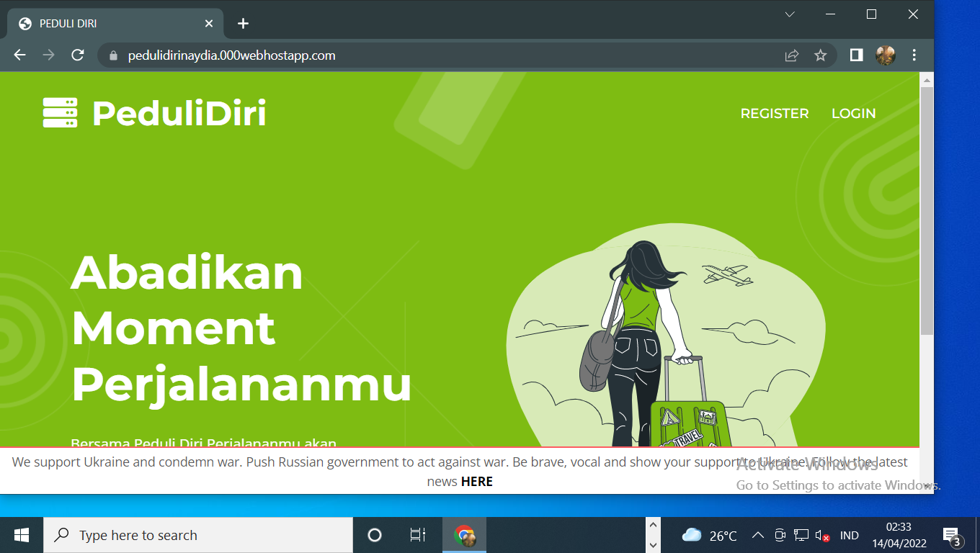
Task: Open Chrome's three-dot menu
Action: 914,55
